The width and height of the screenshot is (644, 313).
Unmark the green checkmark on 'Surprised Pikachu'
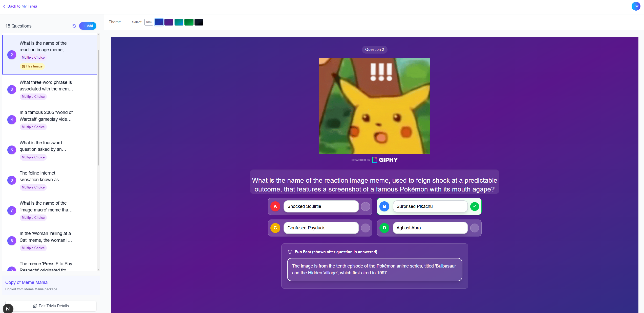tap(474, 206)
